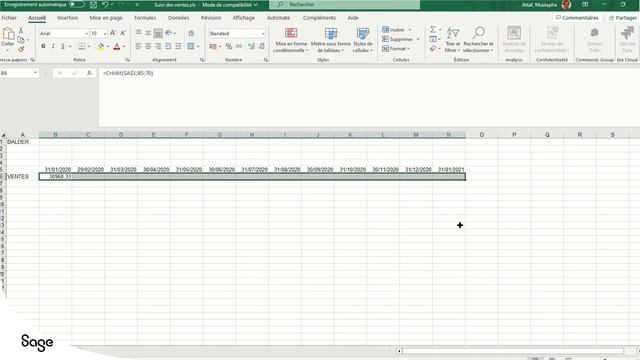The image size is (640, 360).
Task: Open the Arial font name dropdown
Action: pyautogui.click(x=86, y=33)
